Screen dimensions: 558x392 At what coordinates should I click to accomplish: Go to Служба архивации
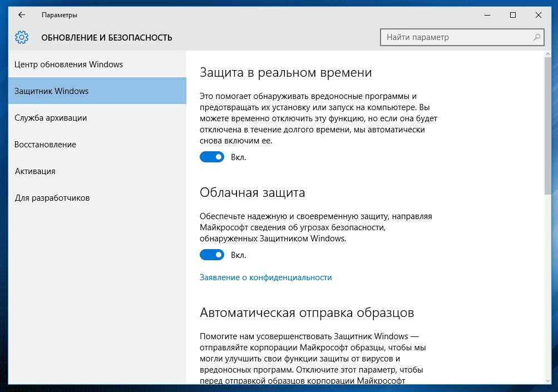click(51, 118)
